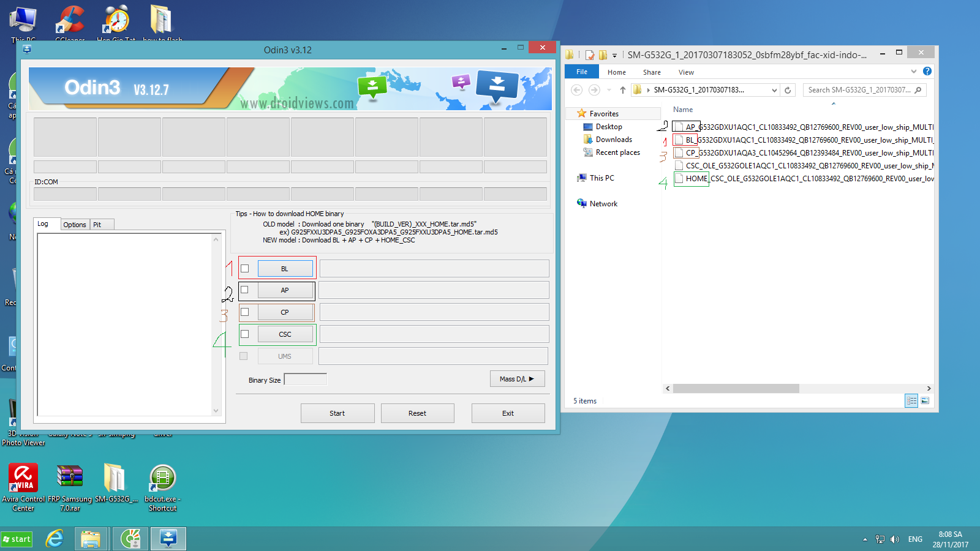Click the Binary Size input field
The image size is (980, 551).
pyautogui.click(x=305, y=378)
